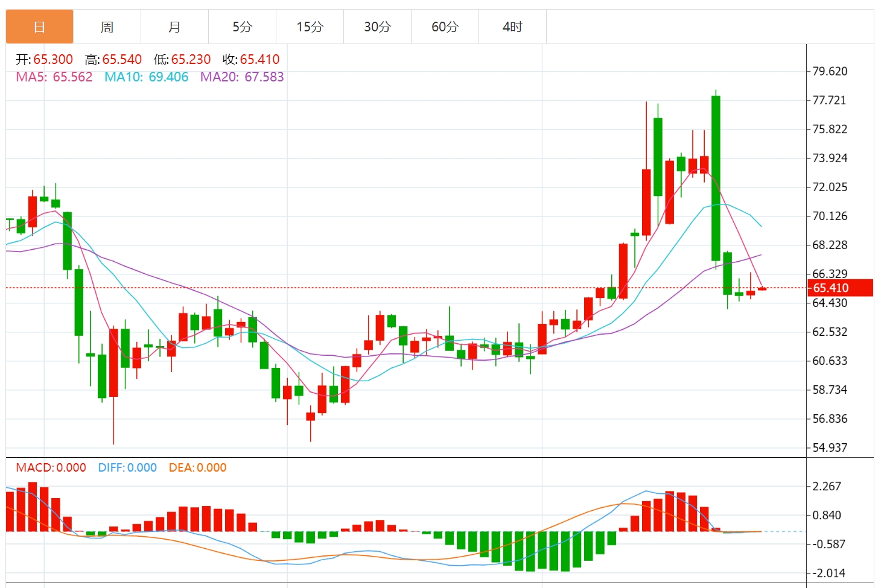Image resolution: width=884 pixels, height=588 pixels.
Task: Click the 60.633 price axis label
Action: pos(830,361)
